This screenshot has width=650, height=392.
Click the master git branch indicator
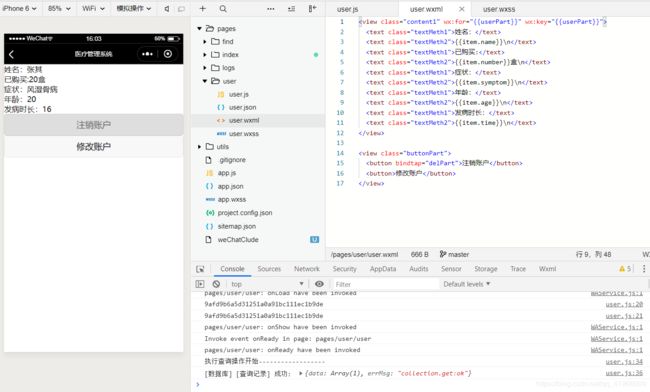[x=454, y=254]
